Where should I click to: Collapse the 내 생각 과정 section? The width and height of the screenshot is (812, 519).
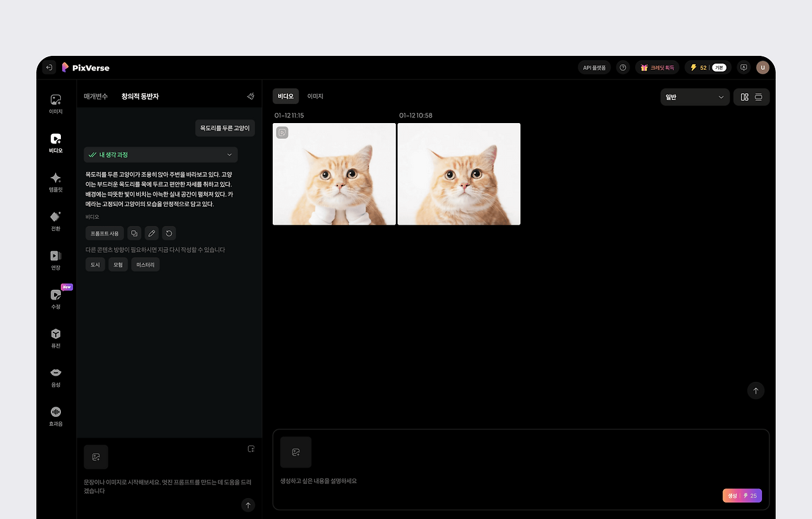click(229, 154)
